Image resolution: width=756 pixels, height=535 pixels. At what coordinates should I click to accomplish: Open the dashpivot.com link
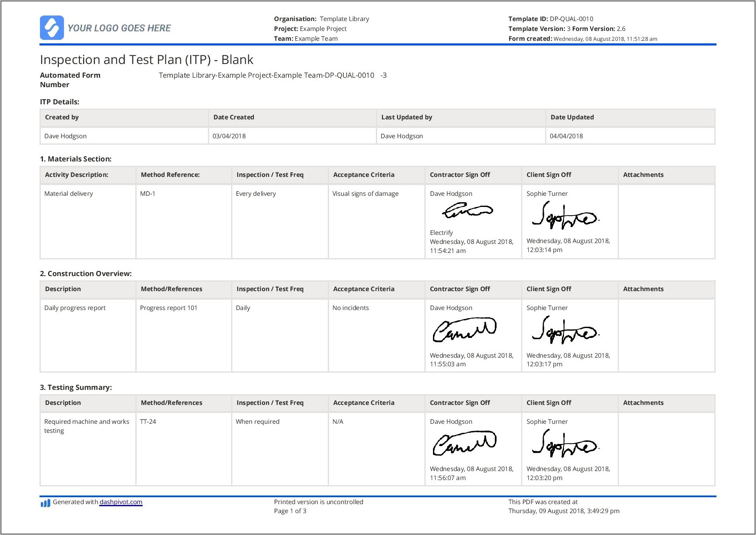click(121, 502)
